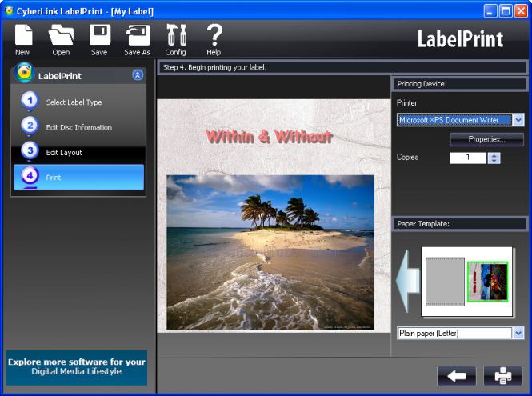Image resolution: width=532 pixels, height=396 pixels.
Task: Click the LabelPrint disc logo icon
Action: click(25, 72)
